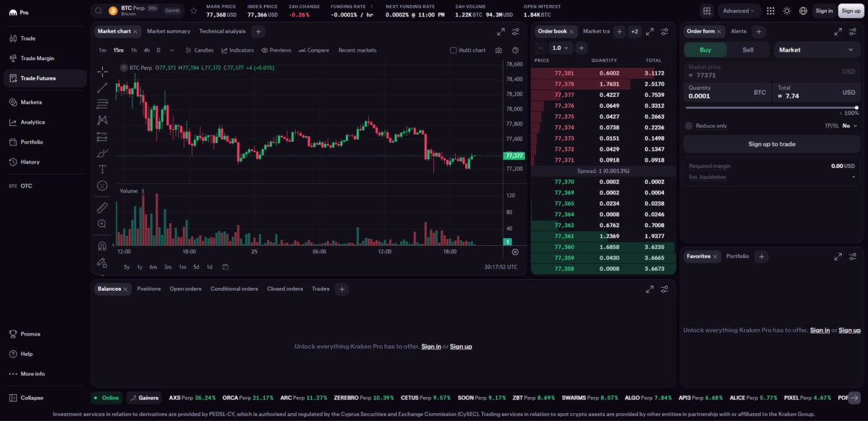Screen dimensions: 868x421
Task: Open the Candles chart type menu
Action: point(200,51)
